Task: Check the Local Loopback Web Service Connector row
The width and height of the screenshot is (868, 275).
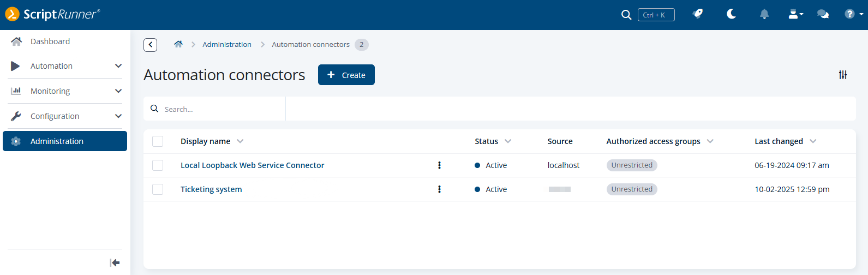Action: point(158,165)
